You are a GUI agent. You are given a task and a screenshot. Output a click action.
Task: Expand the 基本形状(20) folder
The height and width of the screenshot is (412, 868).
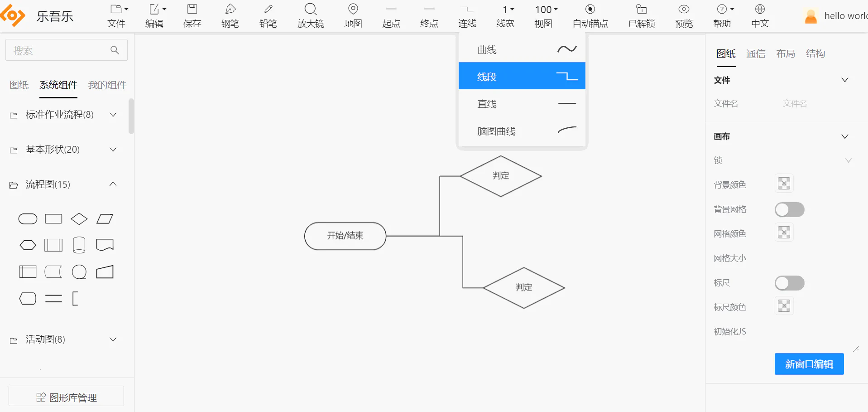tap(63, 150)
